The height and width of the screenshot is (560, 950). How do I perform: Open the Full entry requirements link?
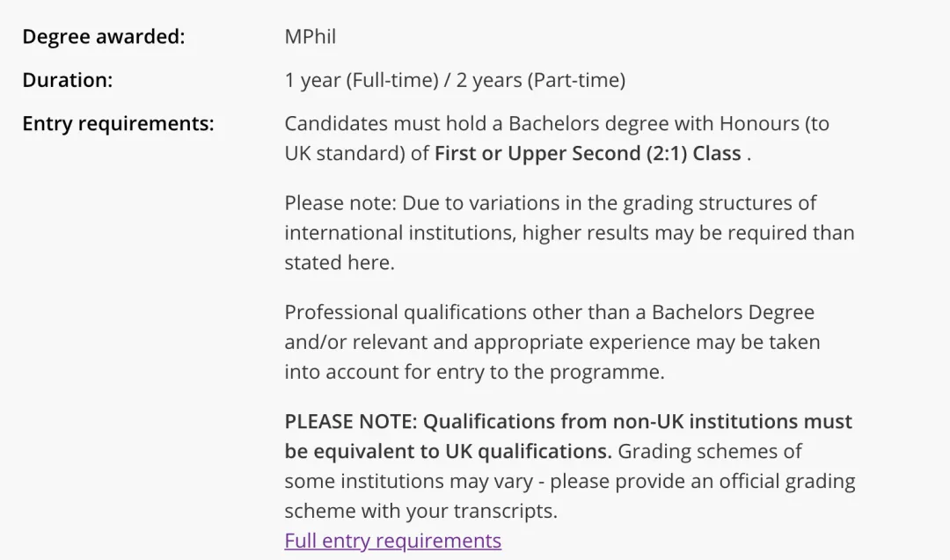point(392,540)
